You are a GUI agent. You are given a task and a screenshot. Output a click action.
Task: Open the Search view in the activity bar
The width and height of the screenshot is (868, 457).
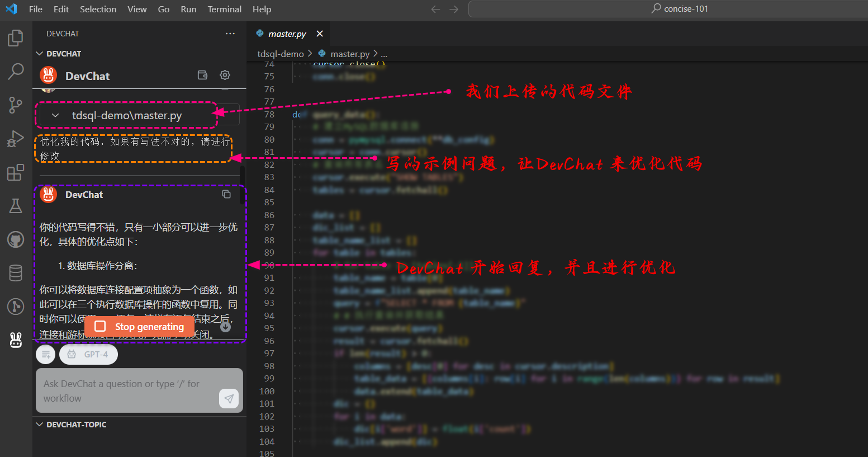(x=15, y=71)
